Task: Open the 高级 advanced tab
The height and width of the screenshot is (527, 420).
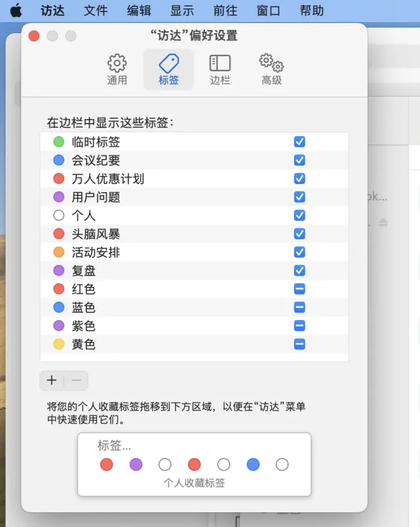Action: [x=272, y=69]
